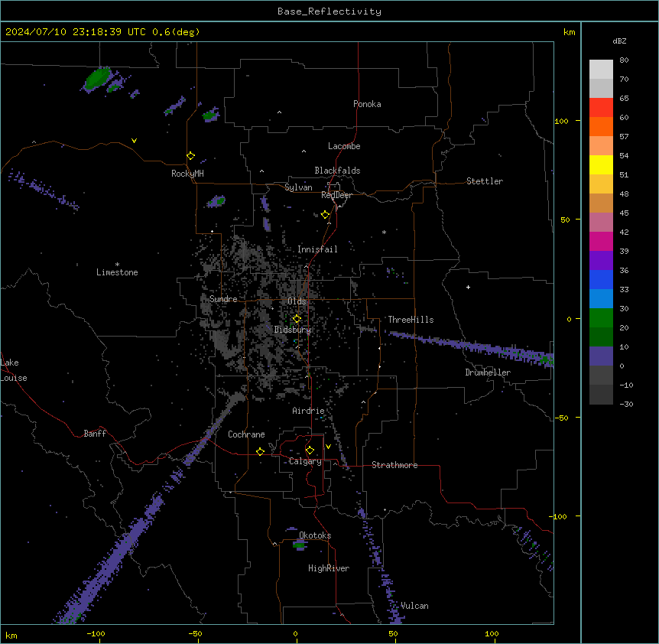Click the Base_Reflectivity title text
Screen dimensions: 659x644
coord(329,11)
